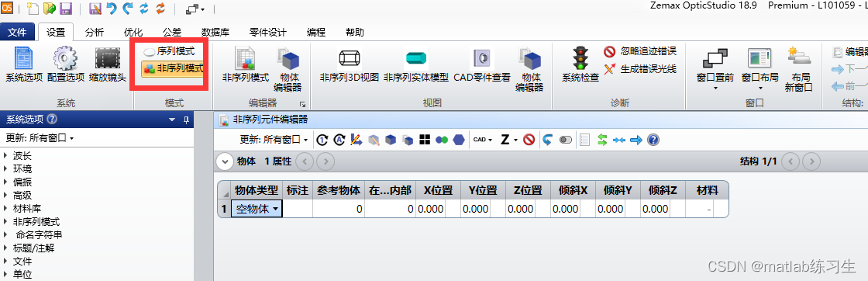Switch to the 零件设计 tab
The width and height of the screenshot is (868, 281).
(x=268, y=32)
